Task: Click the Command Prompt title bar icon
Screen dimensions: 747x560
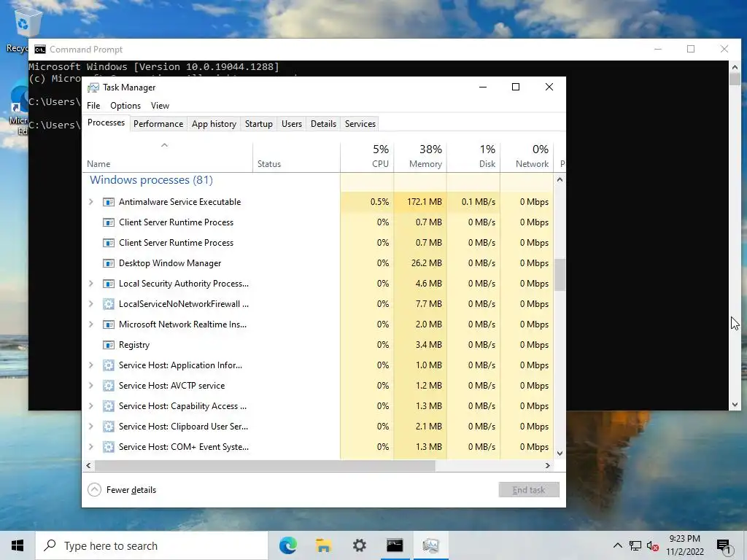Action: pos(40,50)
